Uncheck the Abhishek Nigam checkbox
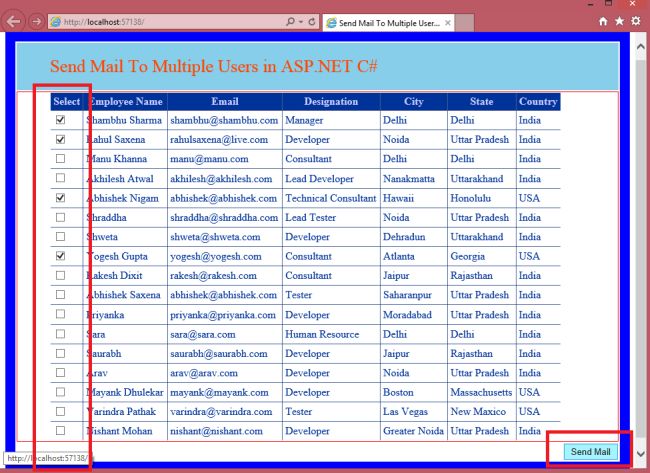 [x=61, y=198]
